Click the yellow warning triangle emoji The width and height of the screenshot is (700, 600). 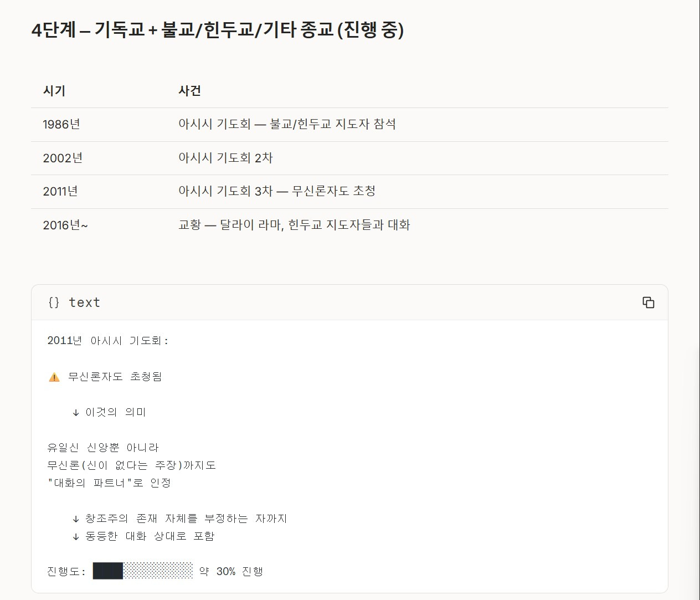[x=54, y=377]
